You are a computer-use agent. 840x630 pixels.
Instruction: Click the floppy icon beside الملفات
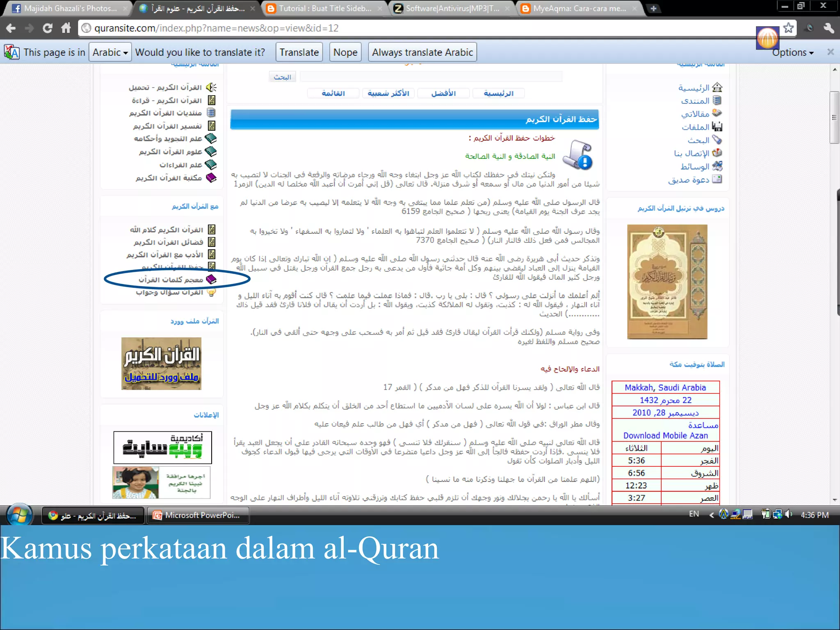coord(717,126)
